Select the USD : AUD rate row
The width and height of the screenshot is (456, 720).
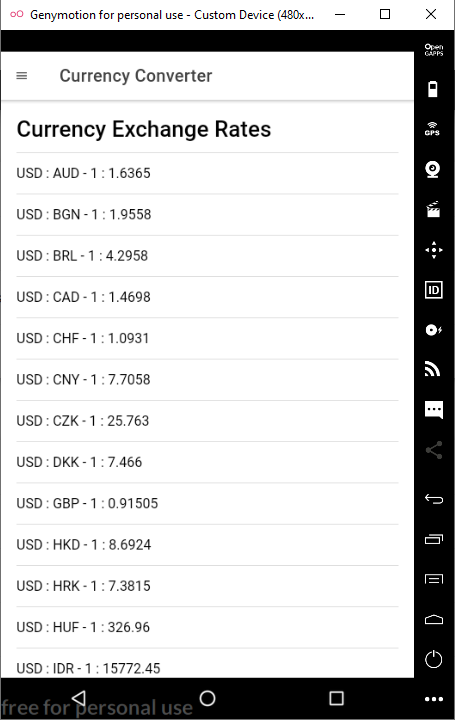point(207,173)
